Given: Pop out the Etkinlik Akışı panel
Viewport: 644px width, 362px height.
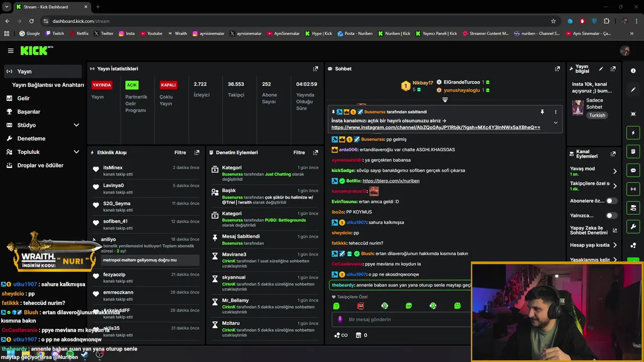Looking at the screenshot, I should [197, 152].
